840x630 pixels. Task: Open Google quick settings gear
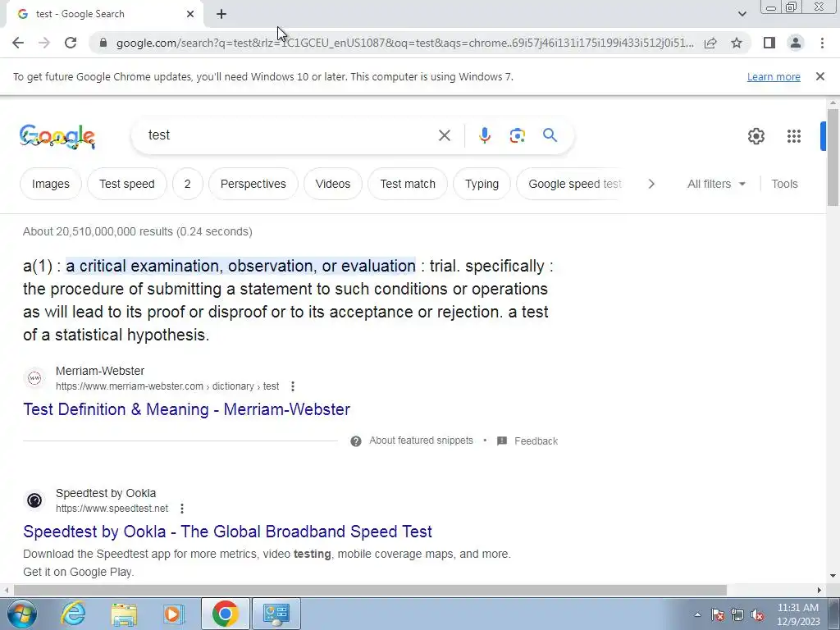tap(756, 136)
